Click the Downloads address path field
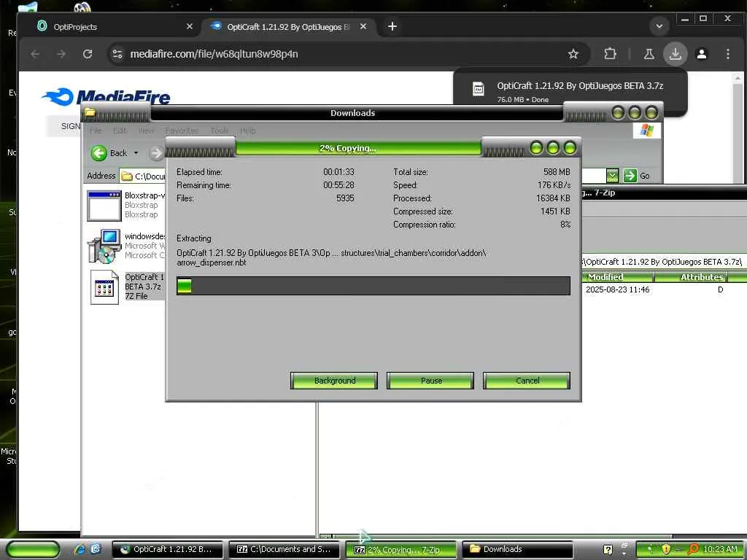The height and width of the screenshot is (560, 747). [x=142, y=176]
